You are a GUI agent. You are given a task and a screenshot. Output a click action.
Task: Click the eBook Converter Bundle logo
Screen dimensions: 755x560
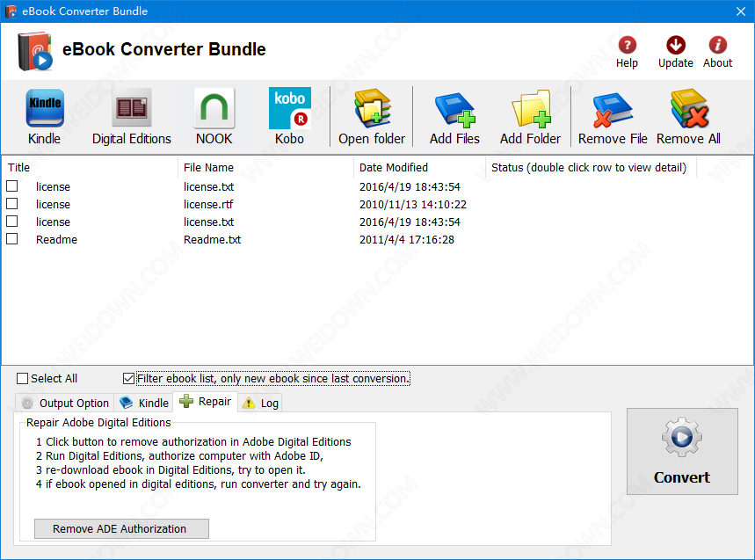click(x=34, y=52)
